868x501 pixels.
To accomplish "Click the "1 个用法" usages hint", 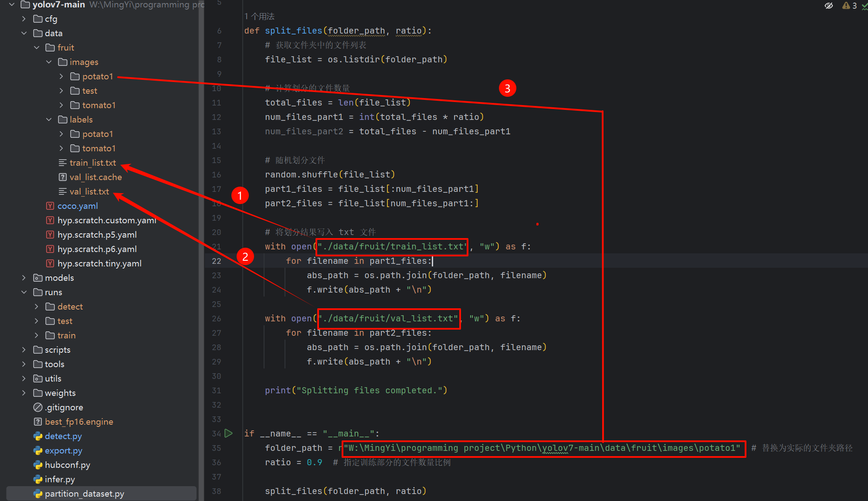I will point(259,17).
